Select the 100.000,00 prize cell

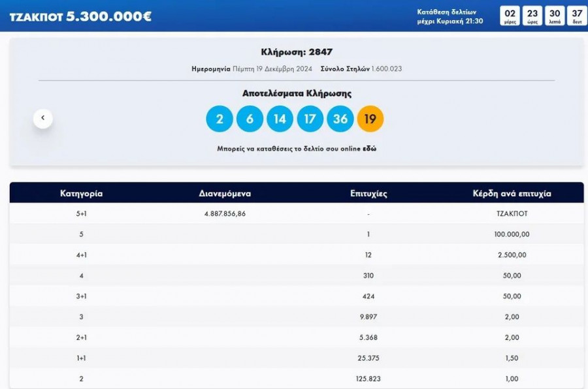512,234
